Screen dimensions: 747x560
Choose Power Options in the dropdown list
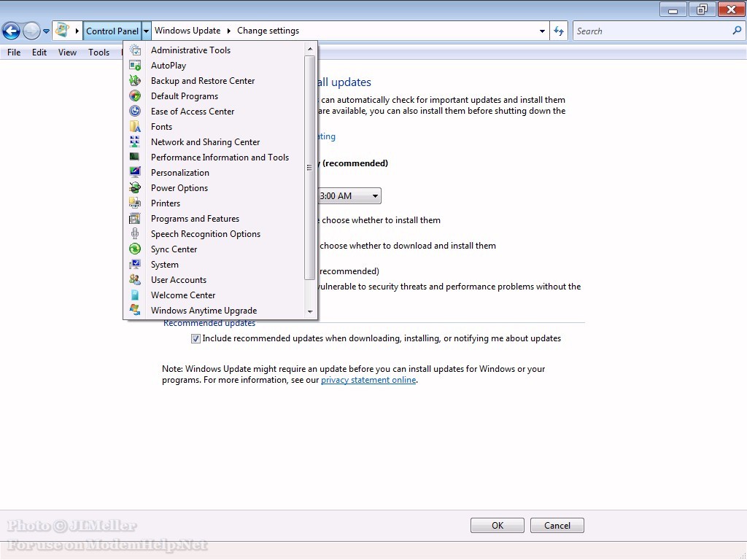(214, 187)
